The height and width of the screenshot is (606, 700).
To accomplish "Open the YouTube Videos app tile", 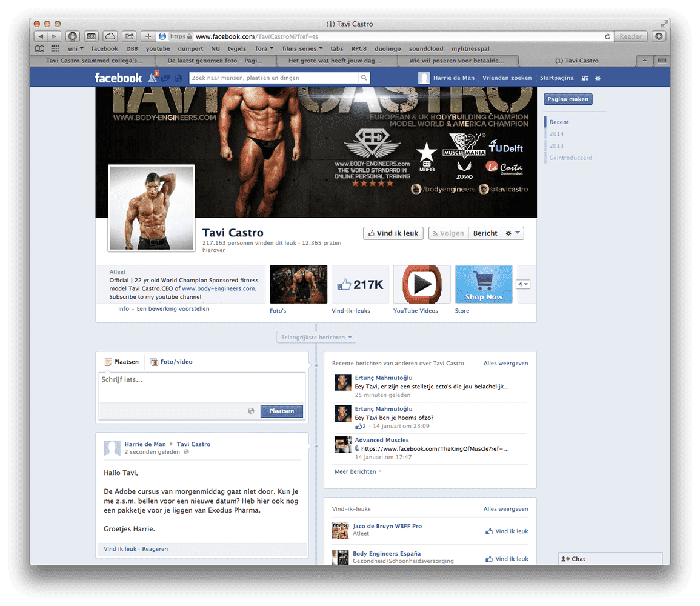I will [x=422, y=284].
